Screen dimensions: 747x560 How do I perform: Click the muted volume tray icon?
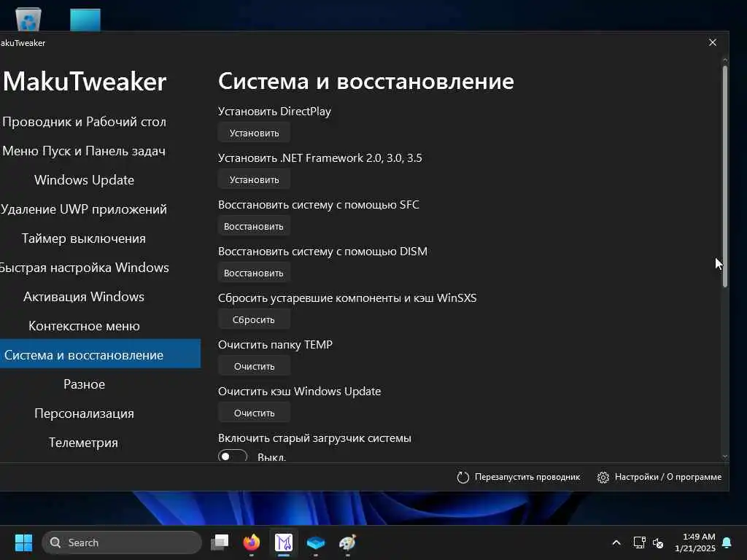click(x=658, y=542)
